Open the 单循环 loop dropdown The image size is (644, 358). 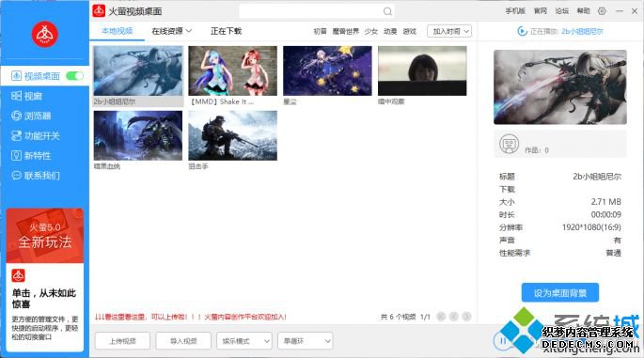click(x=306, y=341)
